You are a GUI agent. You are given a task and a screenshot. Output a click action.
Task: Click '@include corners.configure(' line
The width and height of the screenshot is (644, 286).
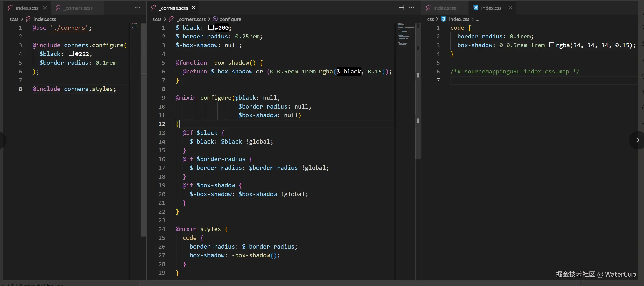click(79, 45)
